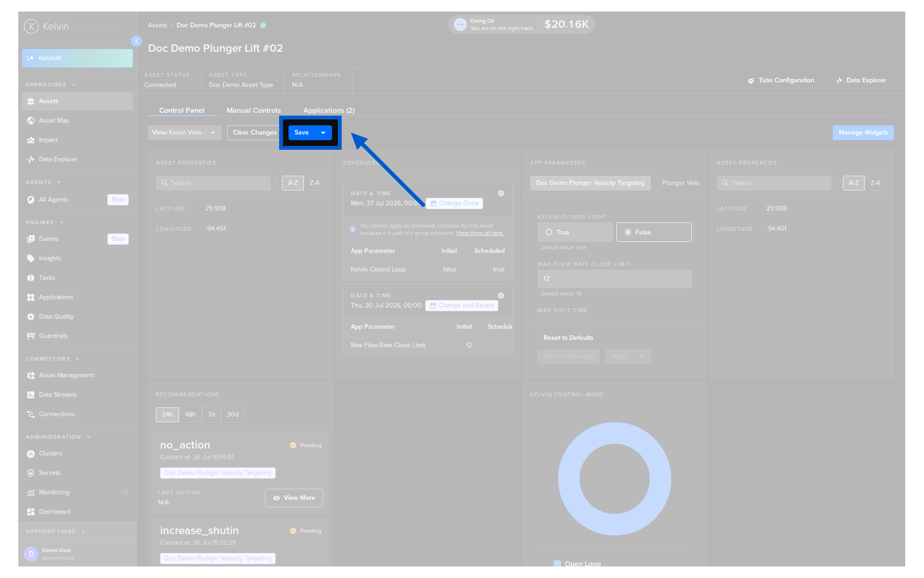This screenshot has width=924, height=578.
Task: Open All Agents in the sidebar
Action: pyautogui.click(x=77, y=199)
